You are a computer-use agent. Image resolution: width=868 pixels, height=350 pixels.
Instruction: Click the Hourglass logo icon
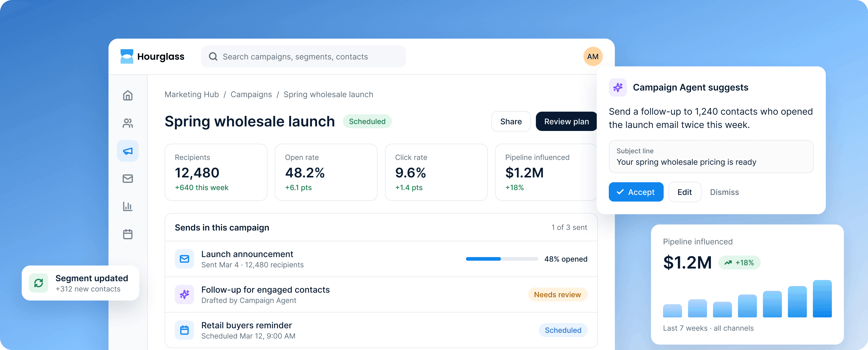pos(127,56)
